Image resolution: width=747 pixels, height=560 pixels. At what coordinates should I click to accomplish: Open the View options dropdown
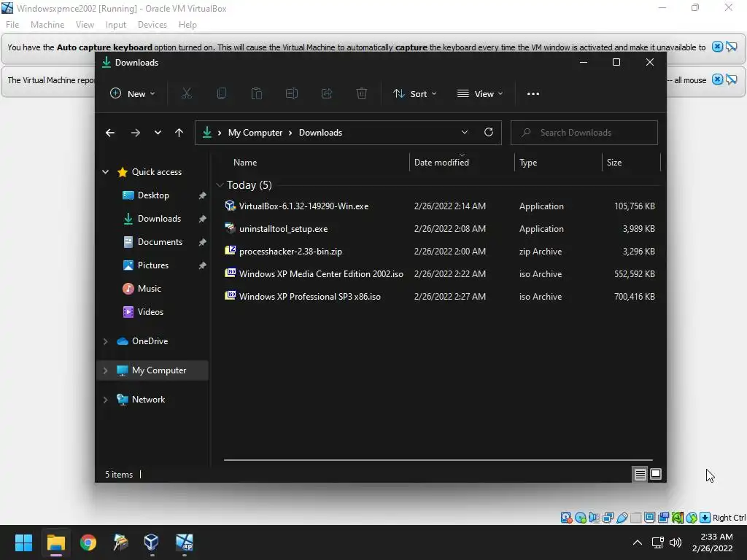(480, 94)
